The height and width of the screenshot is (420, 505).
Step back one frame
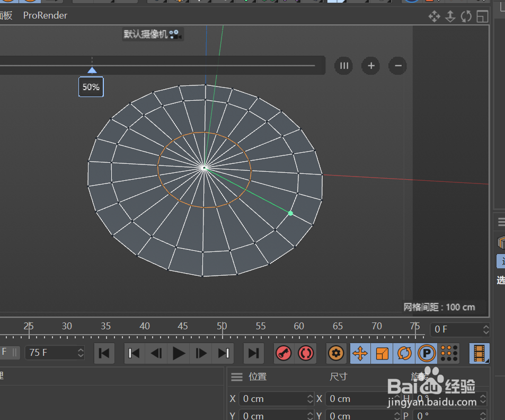(156, 353)
